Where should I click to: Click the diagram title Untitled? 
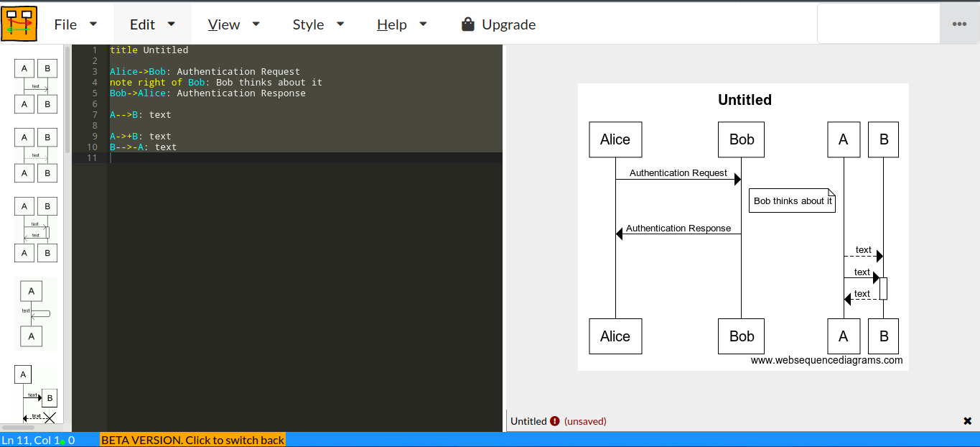[745, 100]
